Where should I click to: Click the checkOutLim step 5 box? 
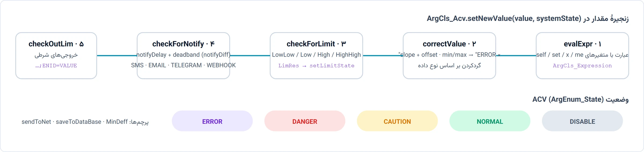56,56
